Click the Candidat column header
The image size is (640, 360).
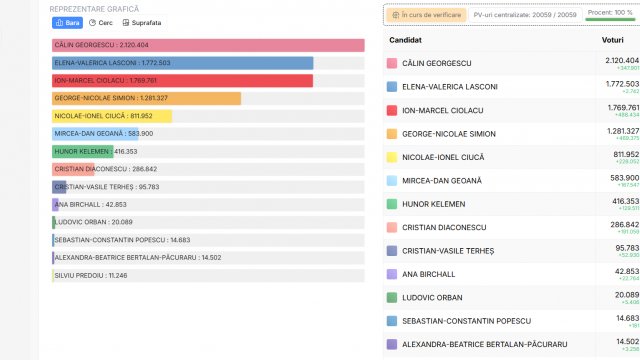point(405,40)
